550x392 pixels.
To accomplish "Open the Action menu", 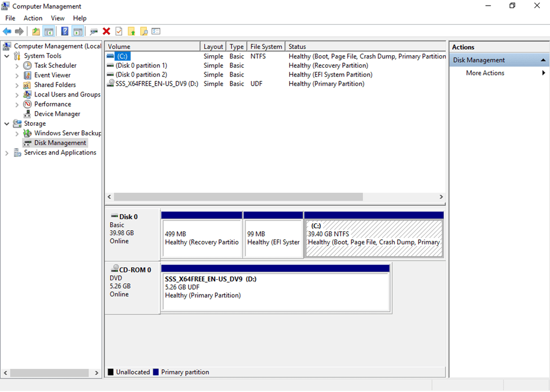I will coord(33,18).
